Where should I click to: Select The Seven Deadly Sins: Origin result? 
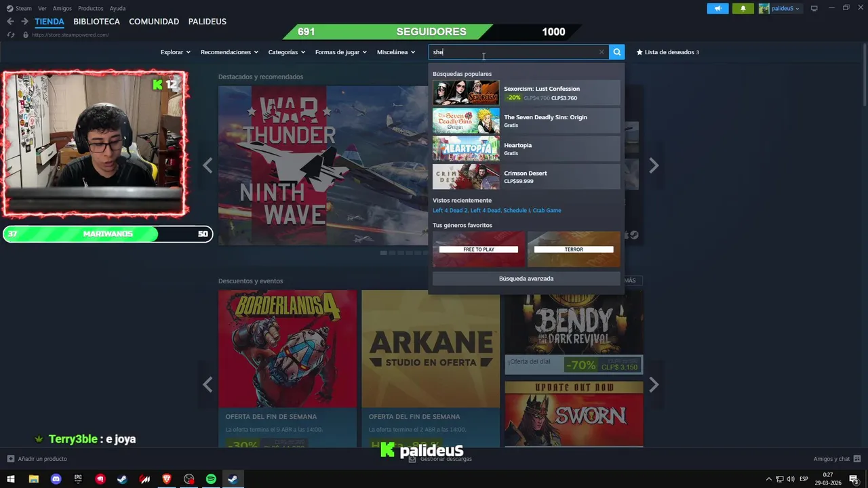(x=526, y=121)
